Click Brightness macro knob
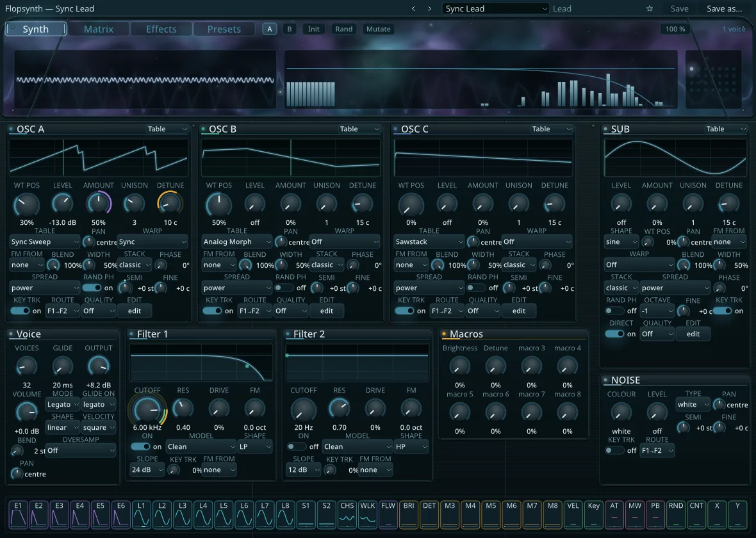This screenshot has height=538, width=756. point(459,367)
